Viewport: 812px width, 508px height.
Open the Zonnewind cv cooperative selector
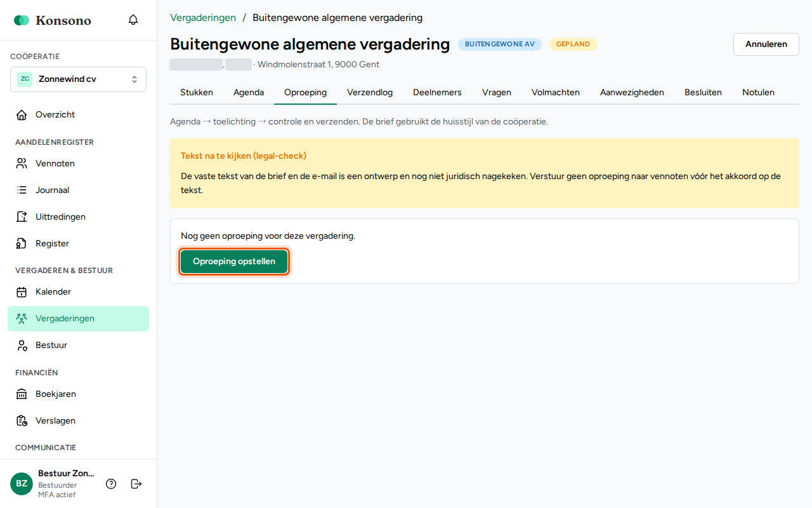78,79
